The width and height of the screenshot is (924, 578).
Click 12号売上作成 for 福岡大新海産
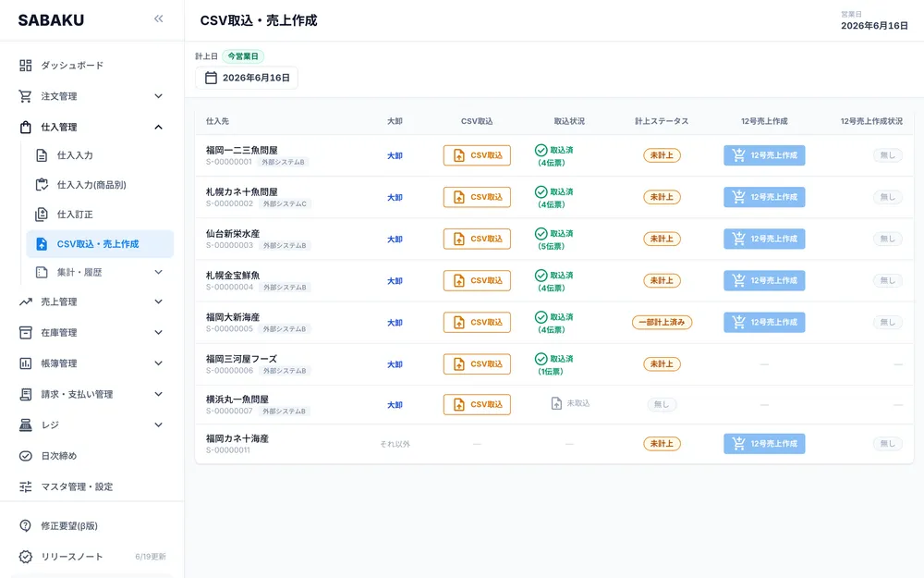pyautogui.click(x=764, y=323)
